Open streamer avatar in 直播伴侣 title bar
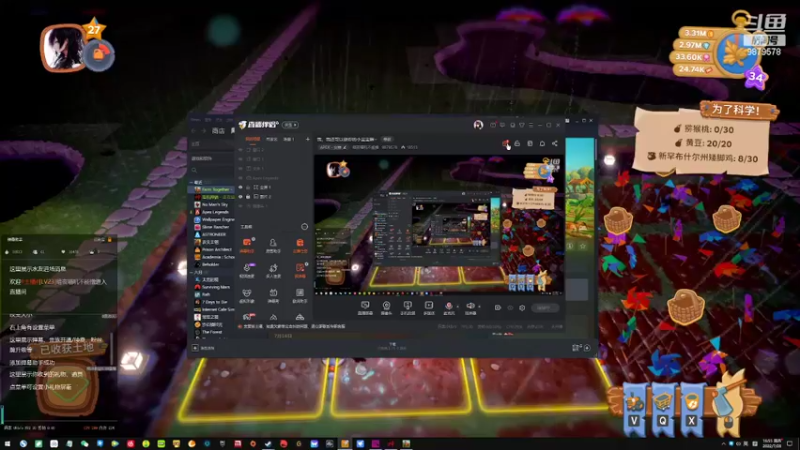The width and height of the screenshot is (800, 450). tap(478, 124)
